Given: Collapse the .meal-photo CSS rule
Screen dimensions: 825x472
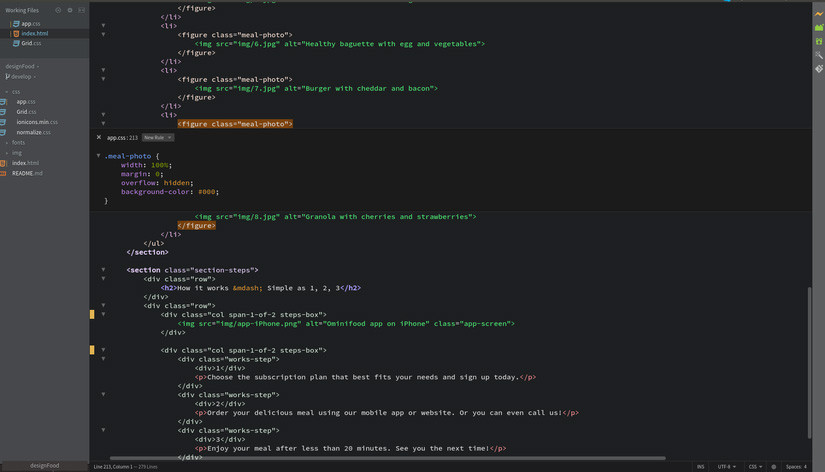Looking at the screenshot, I should click(98, 156).
